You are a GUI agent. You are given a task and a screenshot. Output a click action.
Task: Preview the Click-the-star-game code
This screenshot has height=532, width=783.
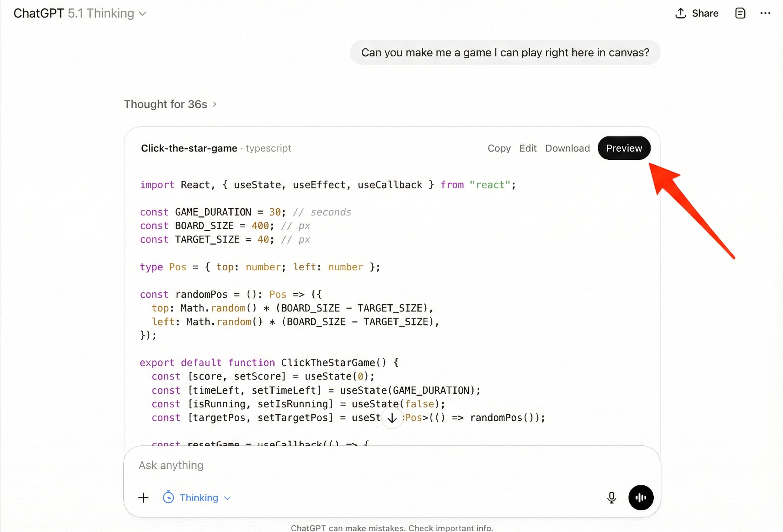pyautogui.click(x=624, y=148)
